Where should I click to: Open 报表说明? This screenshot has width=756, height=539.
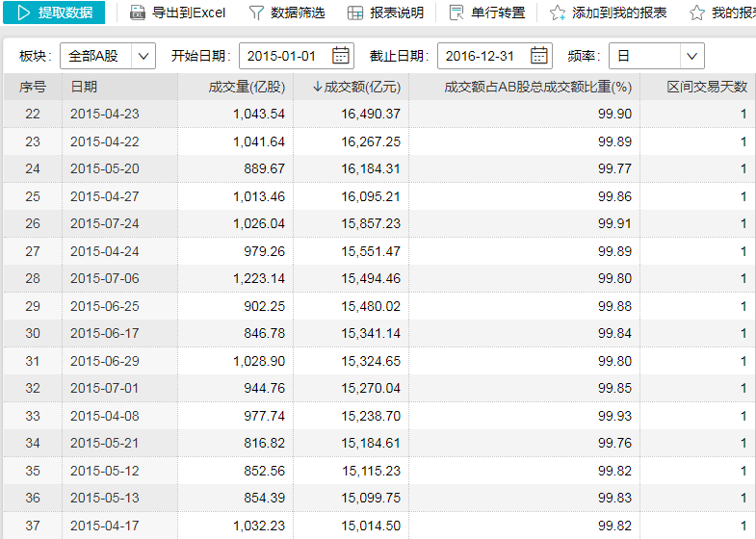386,13
